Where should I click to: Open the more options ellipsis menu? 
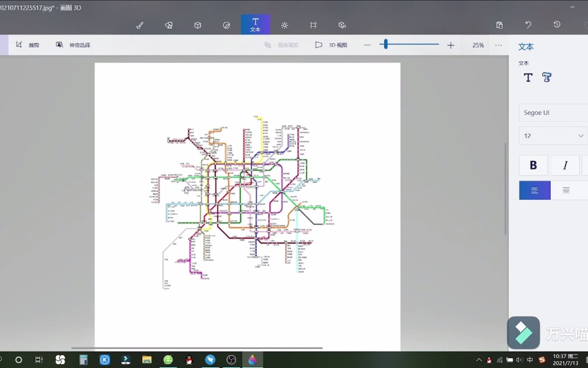(x=499, y=45)
